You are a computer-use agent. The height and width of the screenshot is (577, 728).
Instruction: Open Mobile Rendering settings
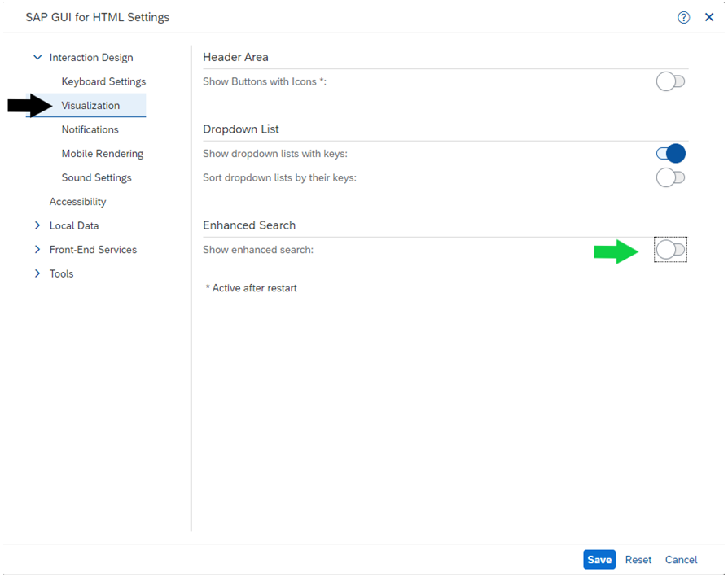tap(103, 154)
